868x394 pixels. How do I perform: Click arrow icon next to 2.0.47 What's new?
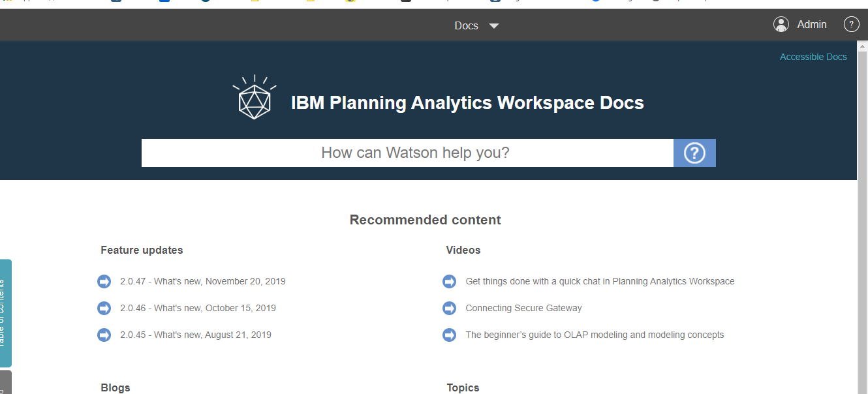tap(104, 281)
